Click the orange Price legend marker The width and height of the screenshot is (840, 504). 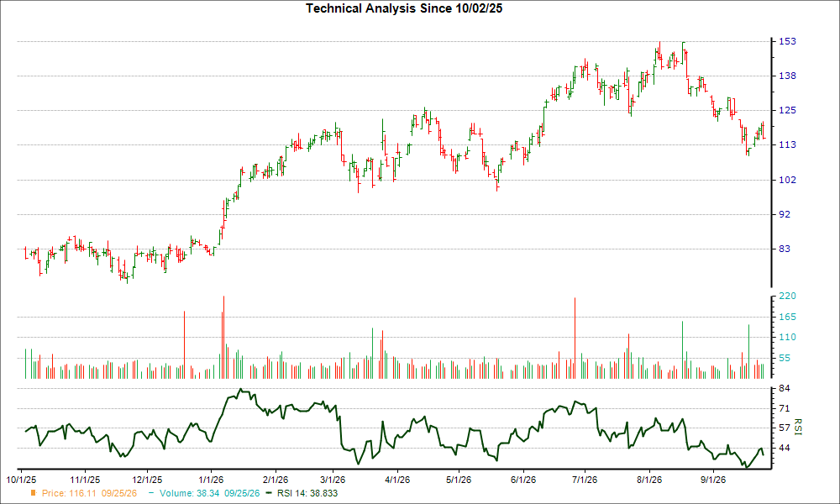pyautogui.click(x=34, y=493)
